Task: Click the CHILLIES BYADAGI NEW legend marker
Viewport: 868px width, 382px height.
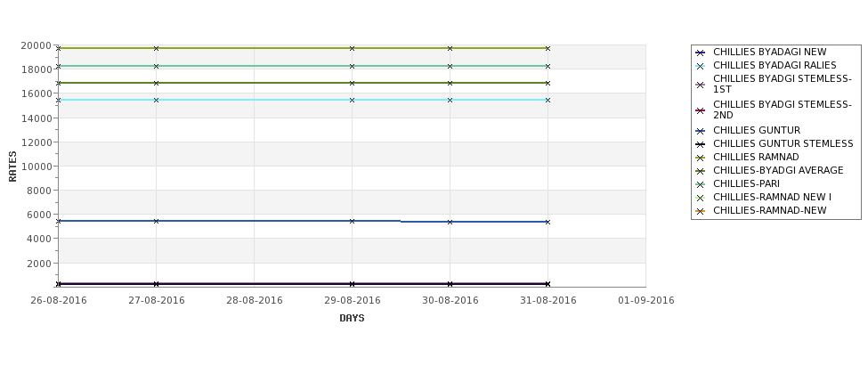Action: click(701, 53)
